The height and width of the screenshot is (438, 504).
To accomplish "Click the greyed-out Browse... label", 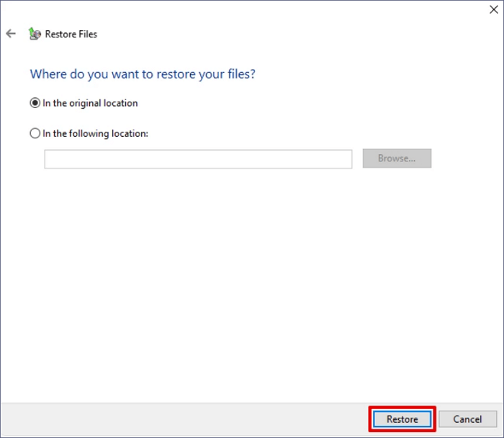I will coord(397,158).
